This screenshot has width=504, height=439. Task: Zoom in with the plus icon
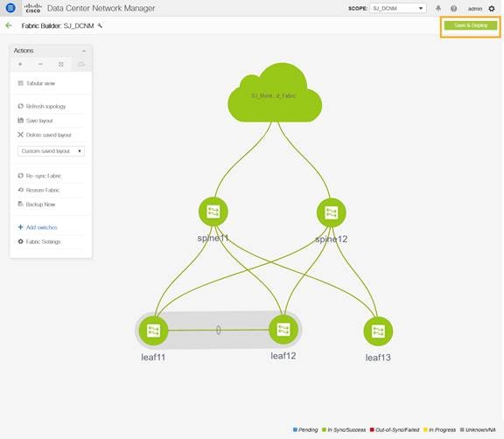[20, 64]
